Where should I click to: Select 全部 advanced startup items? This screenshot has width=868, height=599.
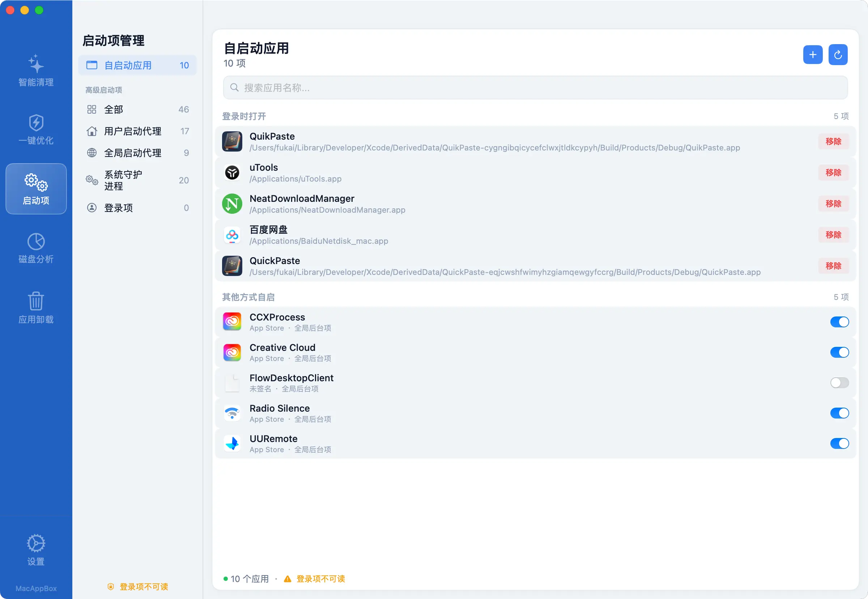[137, 109]
